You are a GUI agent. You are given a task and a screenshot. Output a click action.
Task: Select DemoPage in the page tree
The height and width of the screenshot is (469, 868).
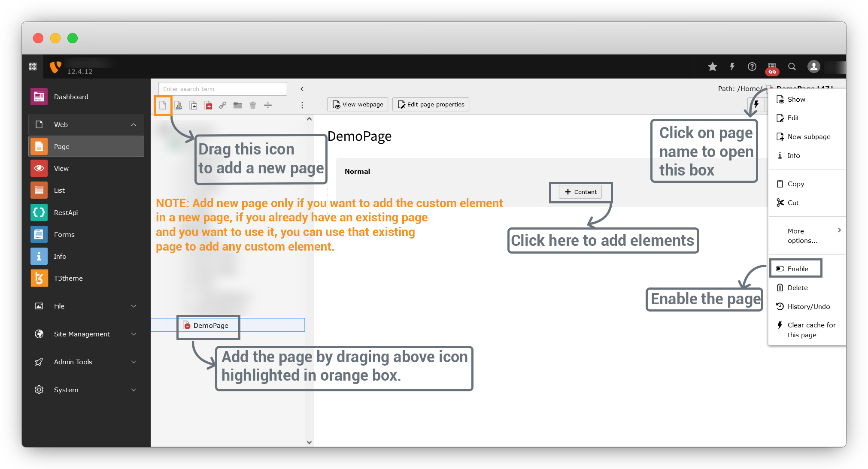click(210, 325)
